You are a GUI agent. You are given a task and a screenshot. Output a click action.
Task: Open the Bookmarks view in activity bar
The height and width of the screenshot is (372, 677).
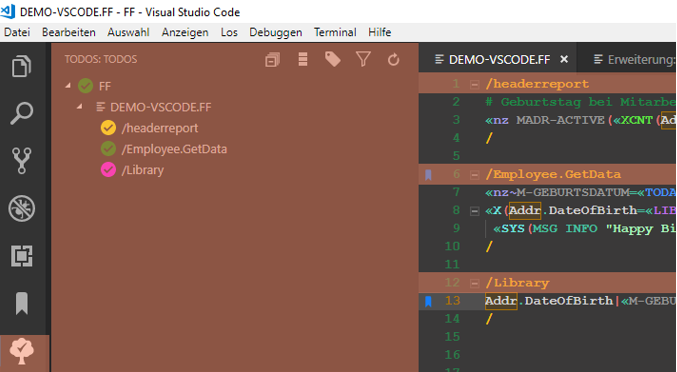(x=22, y=303)
